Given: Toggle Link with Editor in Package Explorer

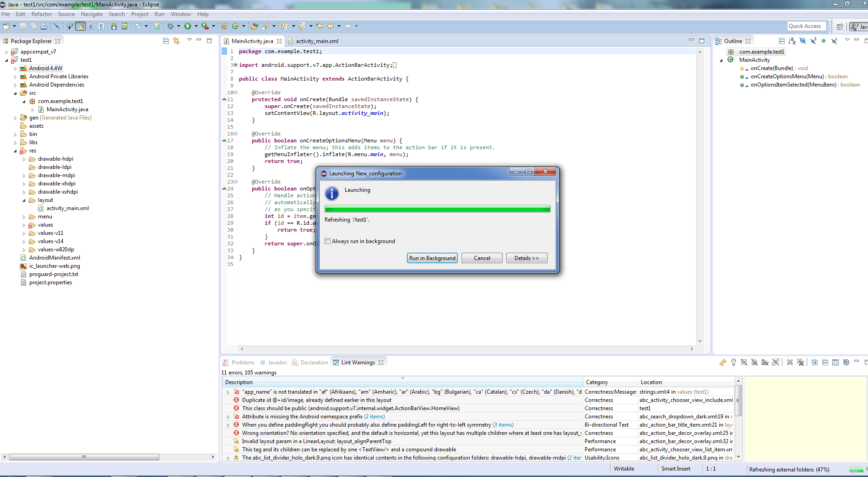Looking at the screenshot, I should 176,41.
